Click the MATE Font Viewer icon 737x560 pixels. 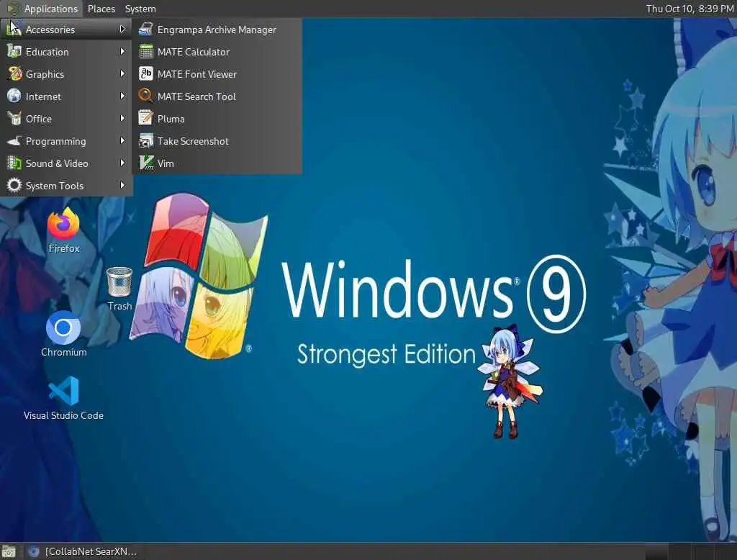145,74
